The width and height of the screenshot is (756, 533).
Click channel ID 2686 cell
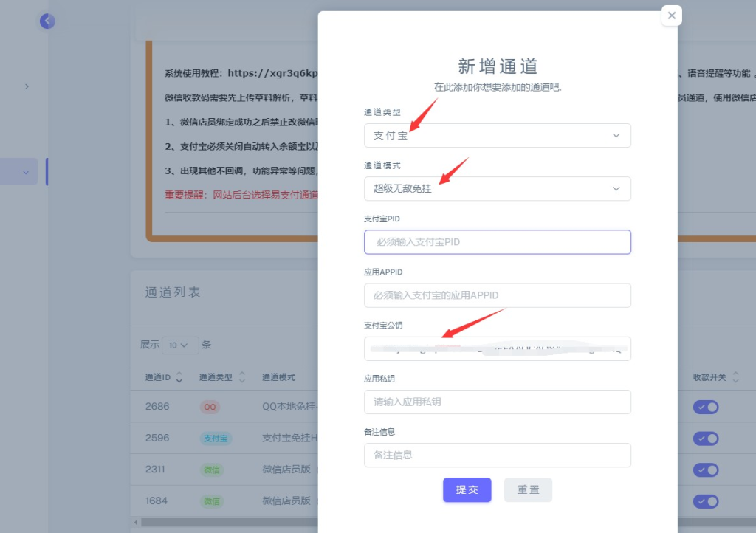point(157,406)
